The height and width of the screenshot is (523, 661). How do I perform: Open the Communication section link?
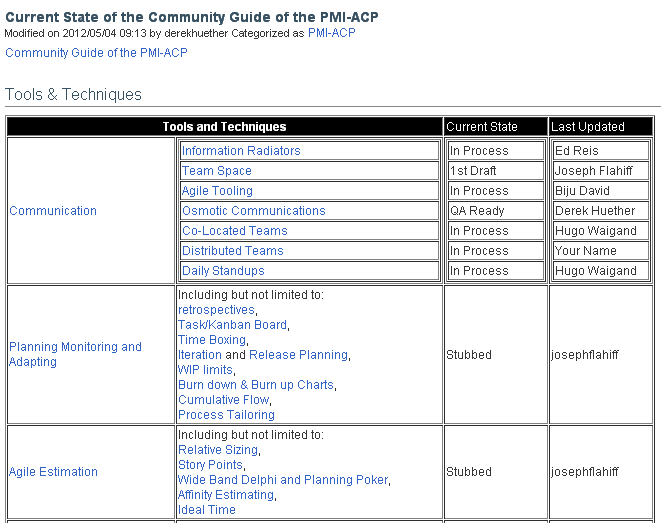53,211
